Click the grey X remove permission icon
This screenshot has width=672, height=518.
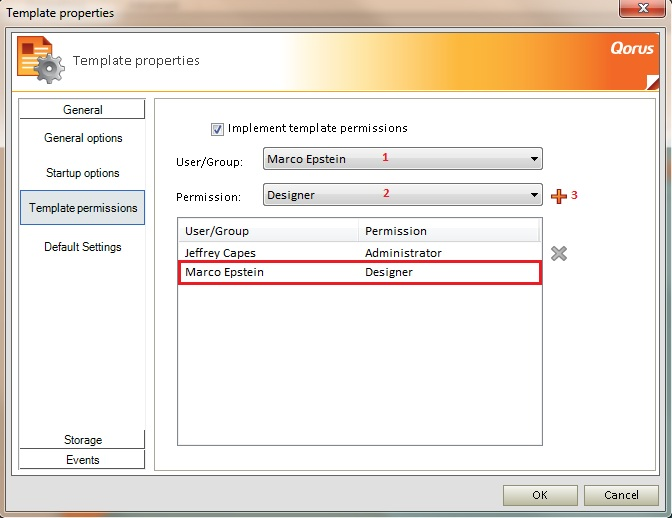tap(559, 253)
